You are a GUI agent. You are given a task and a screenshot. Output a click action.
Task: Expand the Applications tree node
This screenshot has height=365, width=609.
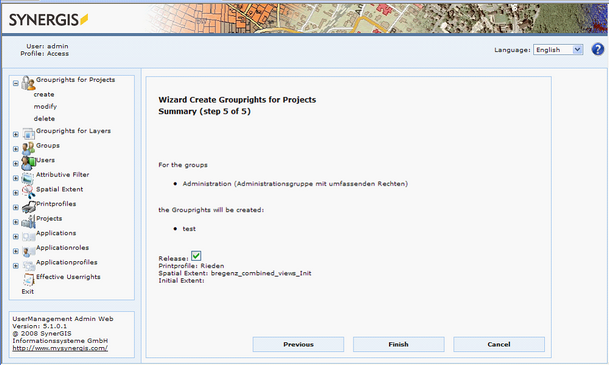(16, 236)
